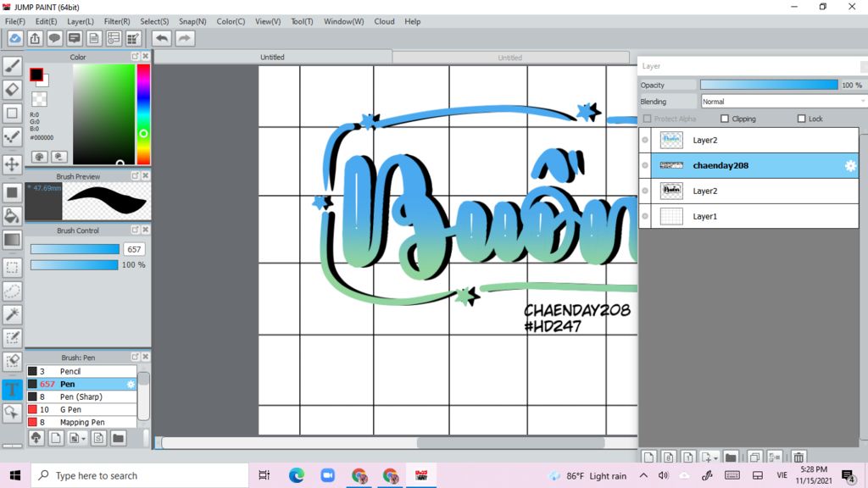Select the Move tool
Screen dimensions: 868x488
point(12,164)
